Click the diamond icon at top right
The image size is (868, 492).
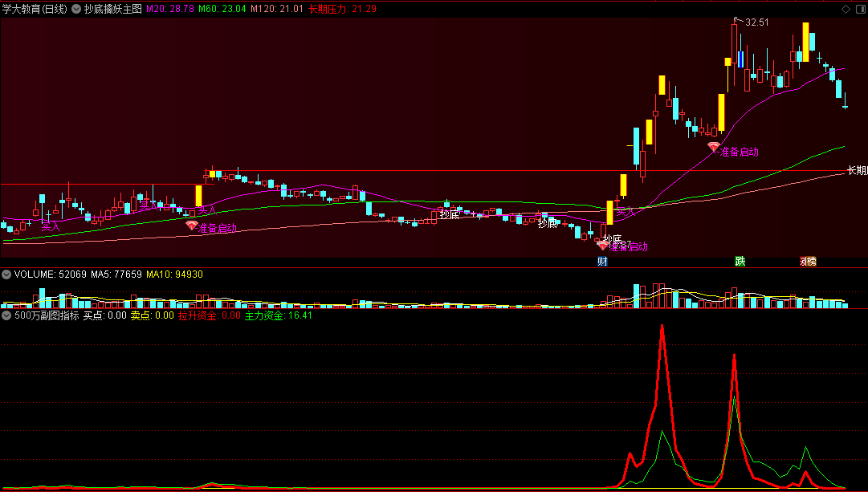(x=846, y=9)
